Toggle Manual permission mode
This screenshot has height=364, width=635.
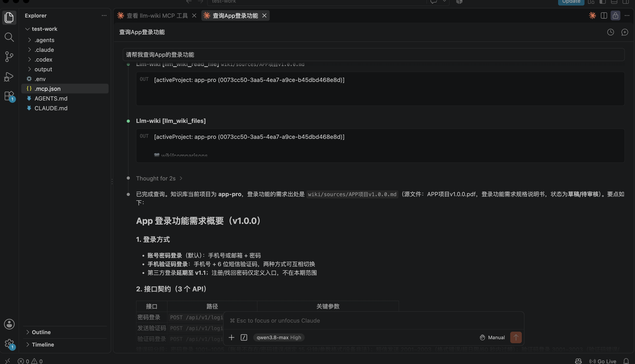click(492, 337)
